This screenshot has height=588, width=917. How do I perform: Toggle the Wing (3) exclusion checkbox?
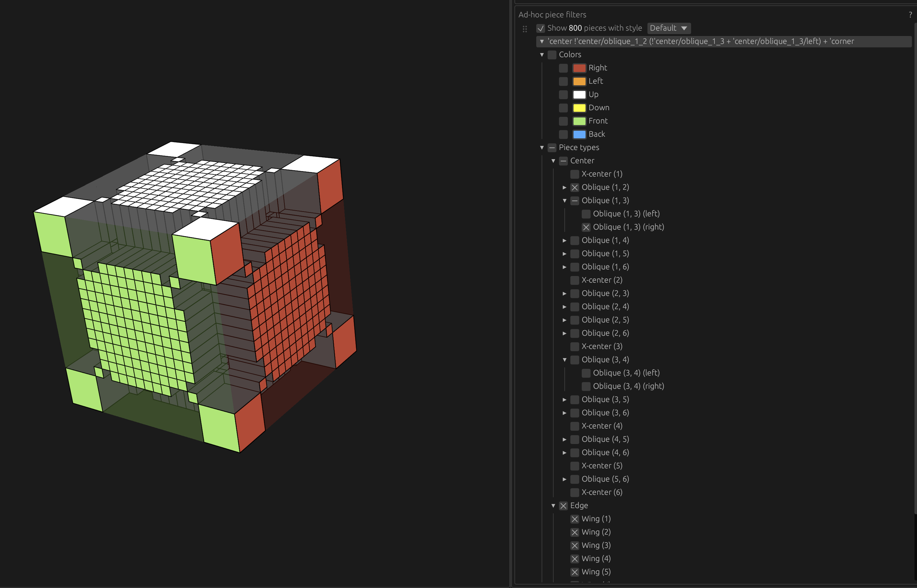tap(575, 545)
